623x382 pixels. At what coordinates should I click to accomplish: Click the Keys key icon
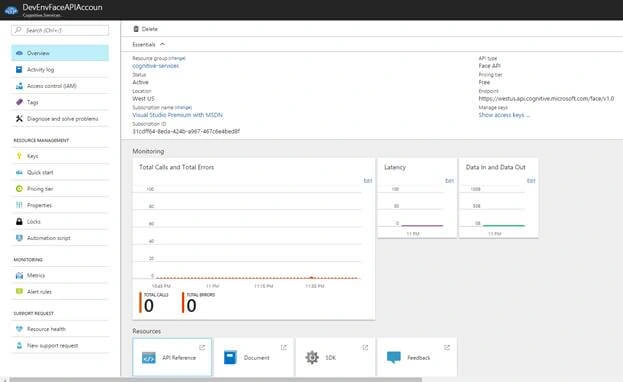coord(19,156)
